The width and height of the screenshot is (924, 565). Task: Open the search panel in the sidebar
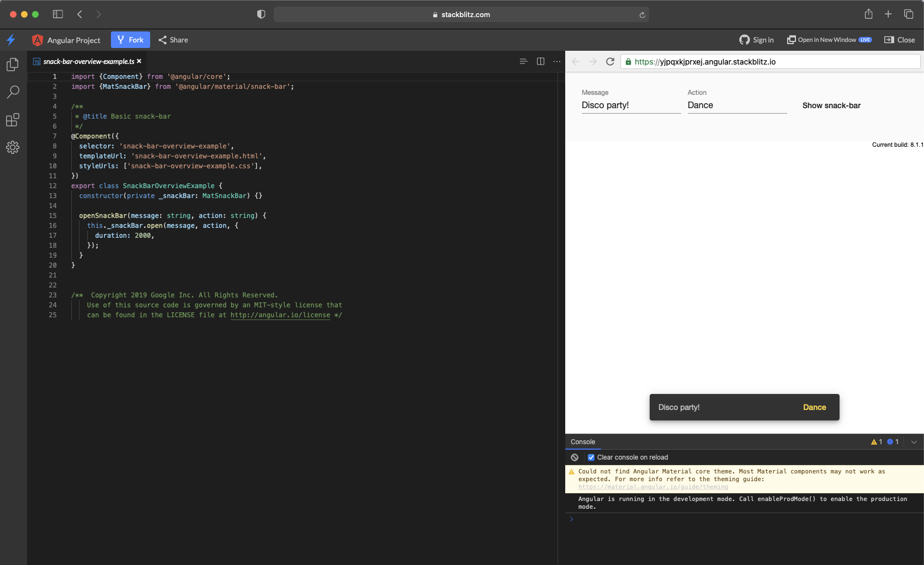(12, 92)
